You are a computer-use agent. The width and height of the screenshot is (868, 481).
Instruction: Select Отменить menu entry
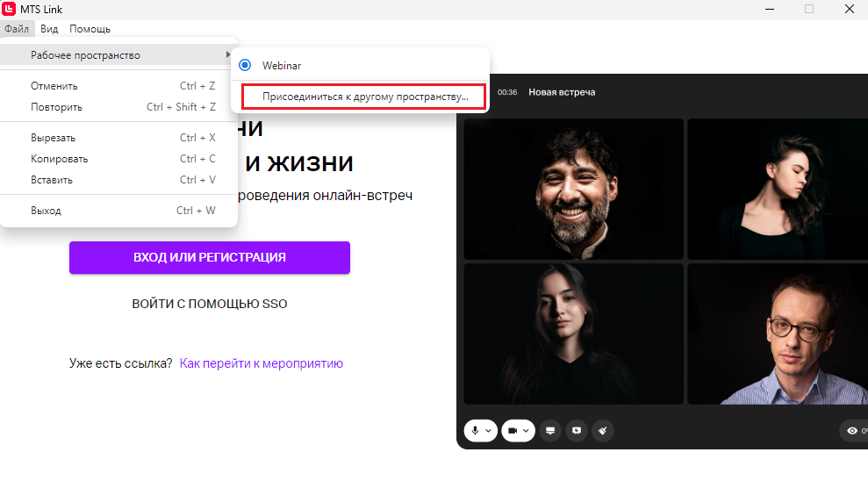tap(118, 86)
